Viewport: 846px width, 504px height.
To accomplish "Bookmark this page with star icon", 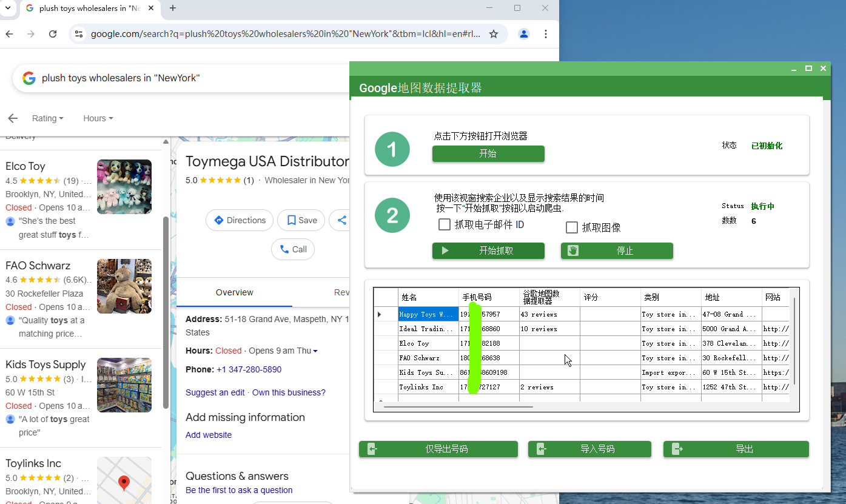I will tap(494, 34).
